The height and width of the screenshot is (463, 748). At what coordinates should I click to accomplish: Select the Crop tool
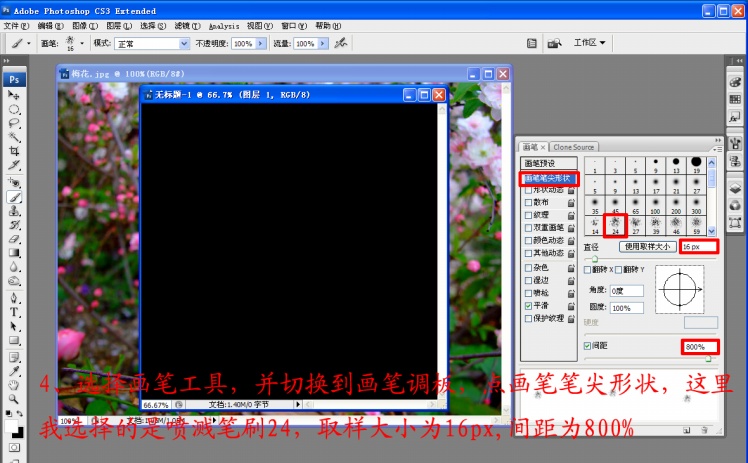(x=15, y=150)
